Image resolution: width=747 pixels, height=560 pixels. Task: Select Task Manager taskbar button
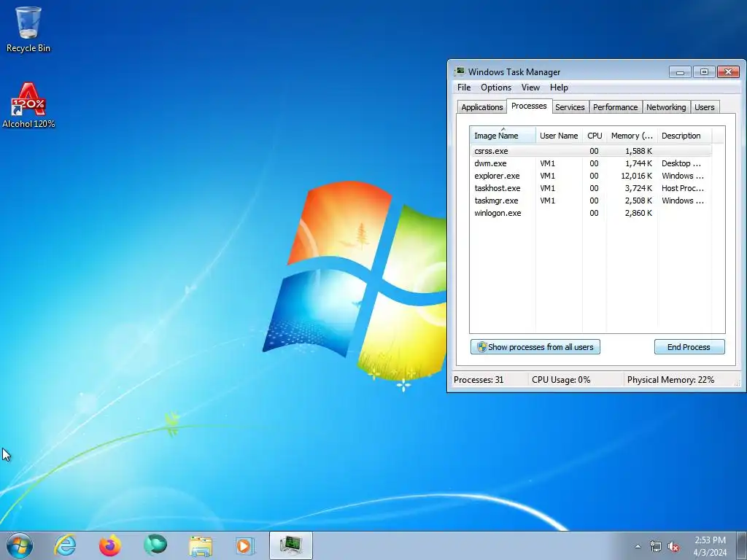click(x=290, y=545)
